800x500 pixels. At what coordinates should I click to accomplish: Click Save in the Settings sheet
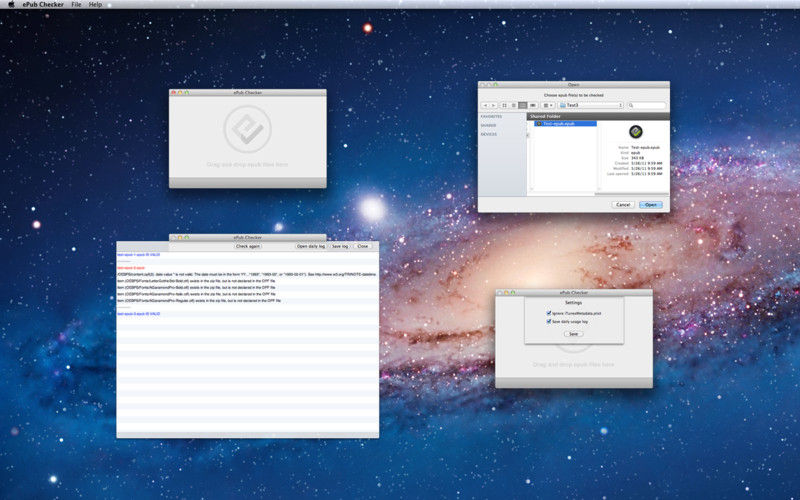coord(573,334)
